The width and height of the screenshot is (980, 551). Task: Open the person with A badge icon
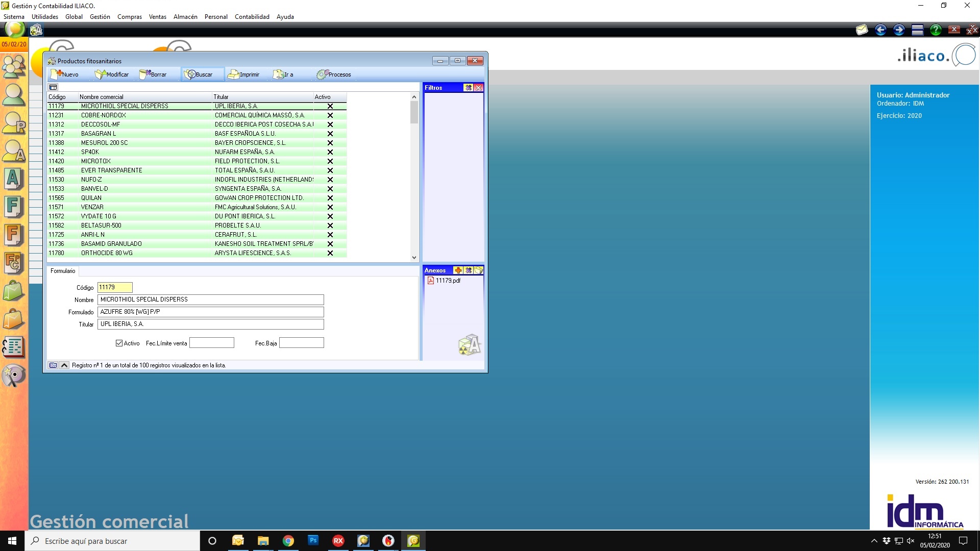(14, 151)
